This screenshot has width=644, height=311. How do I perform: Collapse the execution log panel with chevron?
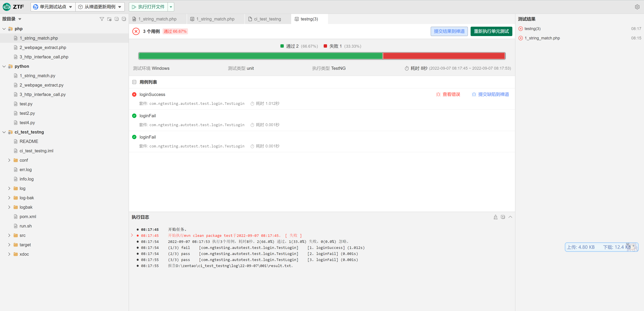510,217
